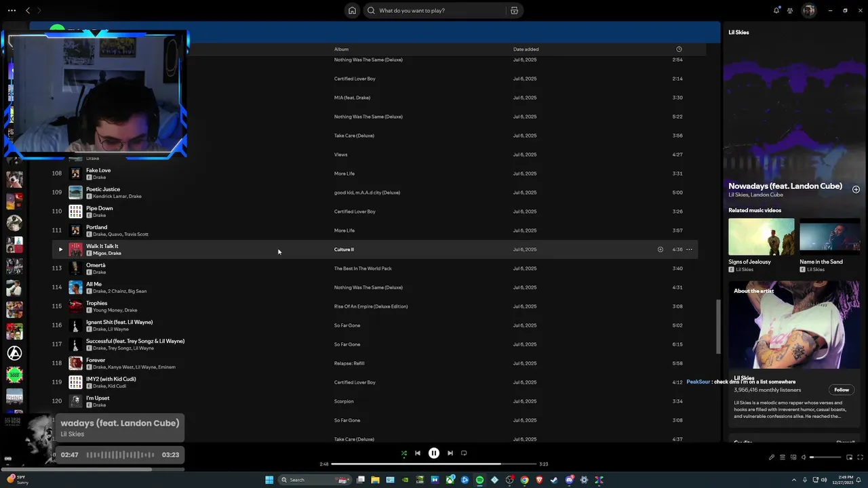Add Nowadays to Liked Songs with plus icon
Viewport: 868px width, 488px height.
pyautogui.click(x=856, y=189)
